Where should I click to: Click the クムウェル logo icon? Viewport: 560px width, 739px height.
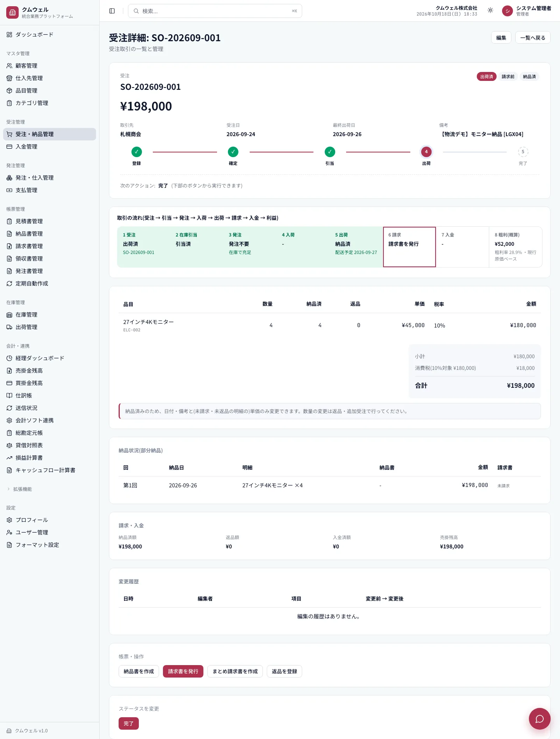coord(12,12)
